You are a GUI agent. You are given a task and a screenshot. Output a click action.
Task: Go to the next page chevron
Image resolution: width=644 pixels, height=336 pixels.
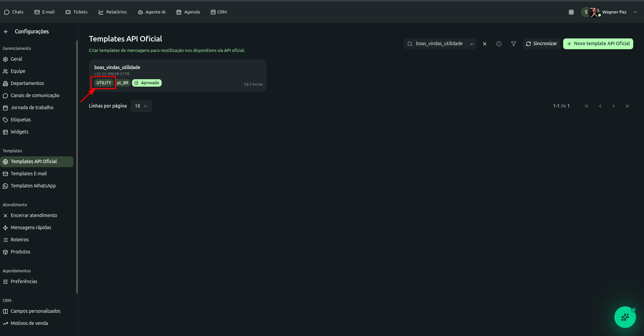(613, 106)
